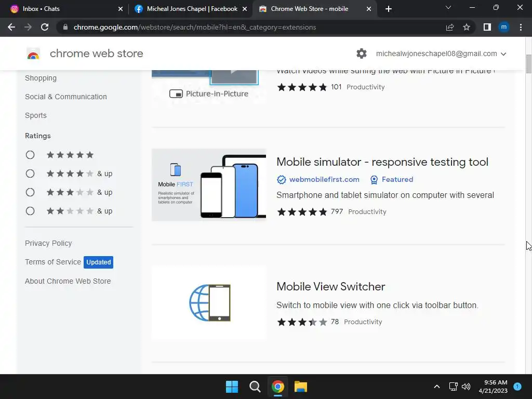This screenshot has height=399, width=532.
Task: Click the Chrome Web Store rainbow logo
Action: tap(33, 54)
